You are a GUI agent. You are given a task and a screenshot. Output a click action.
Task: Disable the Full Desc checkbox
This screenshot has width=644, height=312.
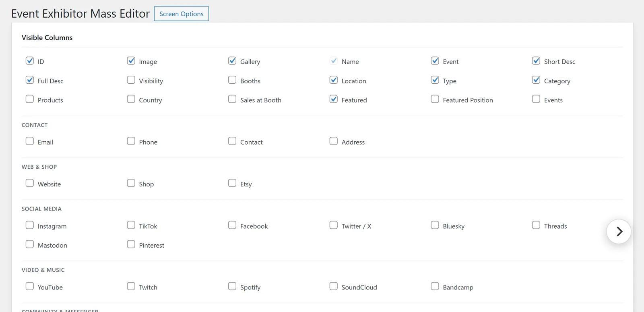(30, 80)
